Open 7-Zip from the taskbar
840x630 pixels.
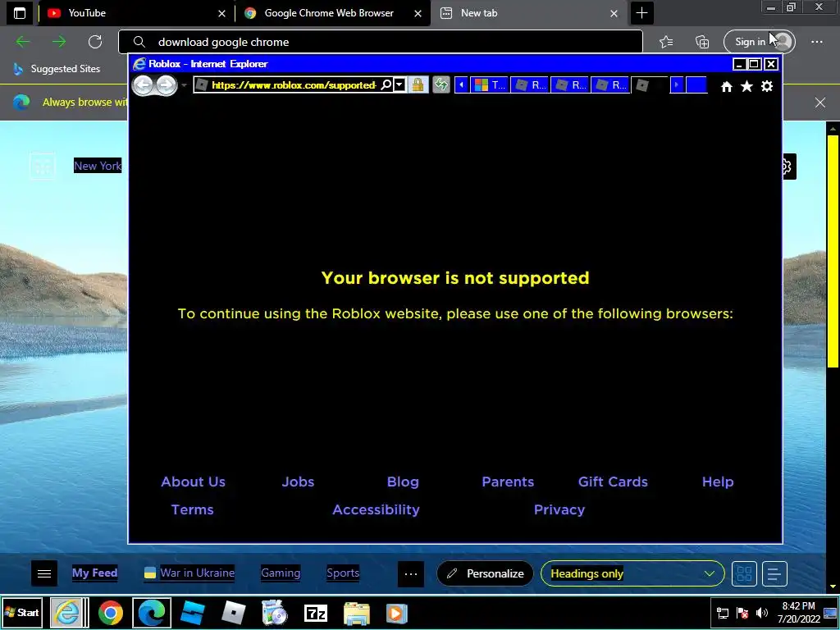point(316,613)
